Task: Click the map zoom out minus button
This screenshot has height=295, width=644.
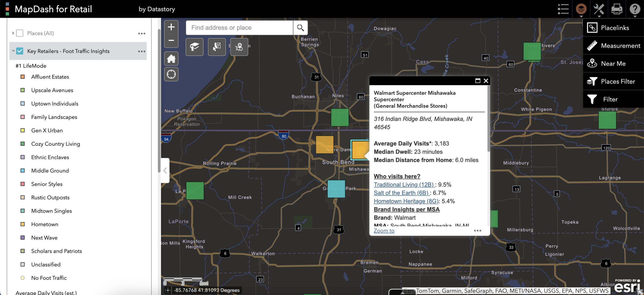Action: [171, 41]
